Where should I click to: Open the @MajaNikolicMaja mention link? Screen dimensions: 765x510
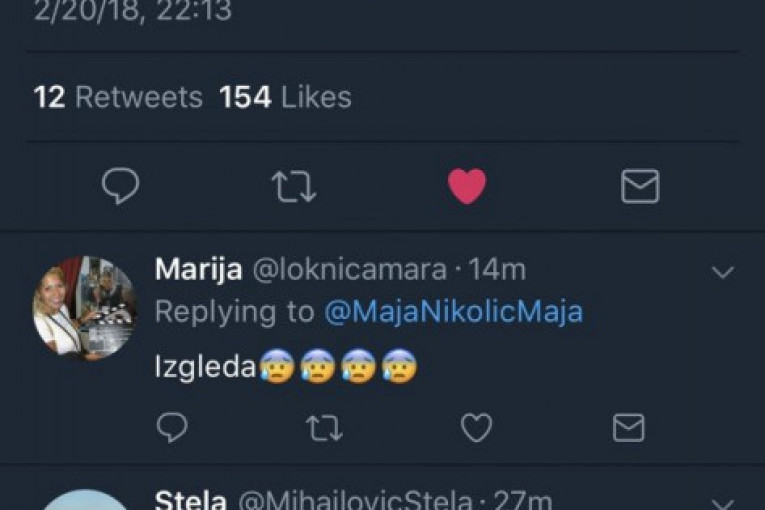[454, 312]
